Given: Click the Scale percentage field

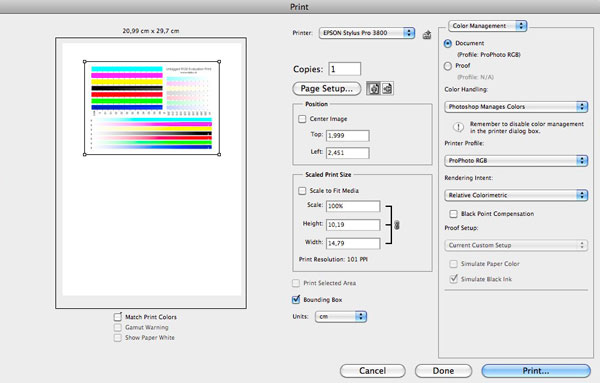Looking at the screenshot, I should point(353,206).
